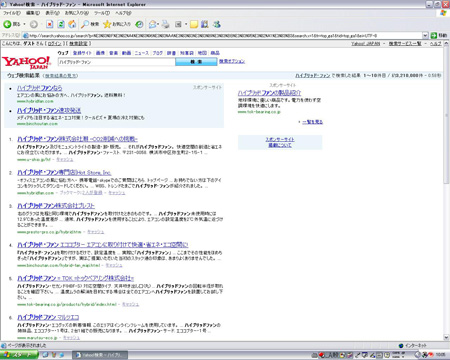Click the yellow note toolbar icon
450x360 pixels.
[x=194, y=24]
